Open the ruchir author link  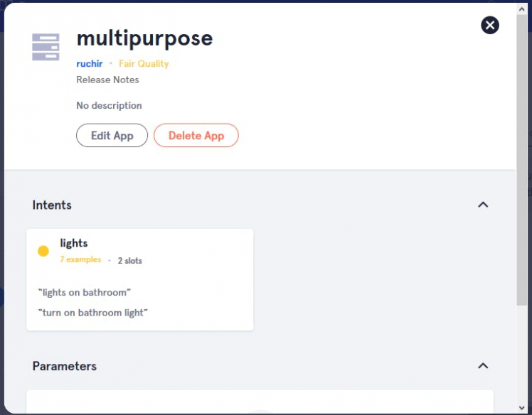click(x=90, y=64)
